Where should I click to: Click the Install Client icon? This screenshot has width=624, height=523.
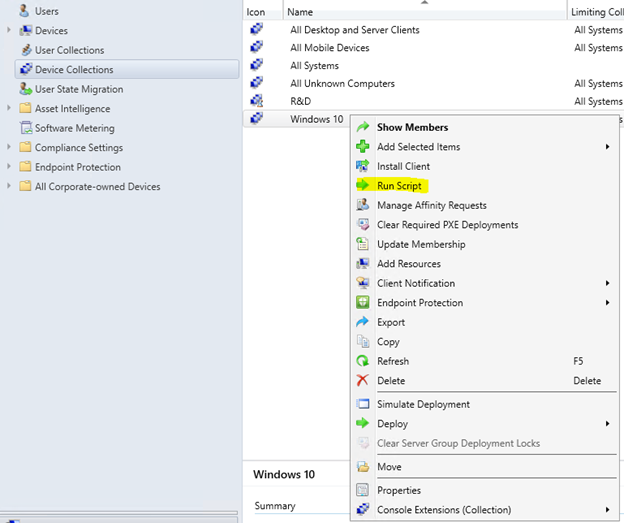click(x=363, y=166)
